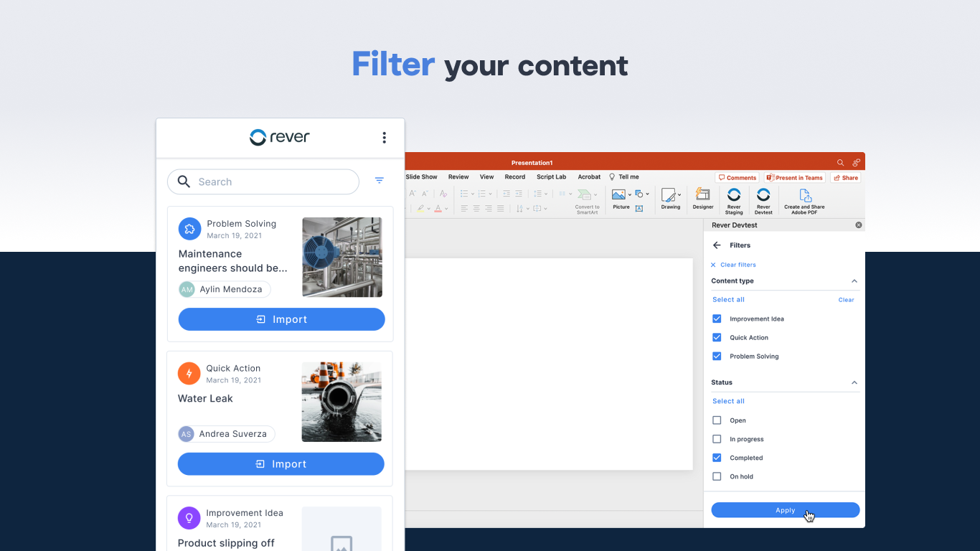The width and height of the screenshot is (980, 551).
Task: Click the center align icon
Action: click(x=476, y=209)
